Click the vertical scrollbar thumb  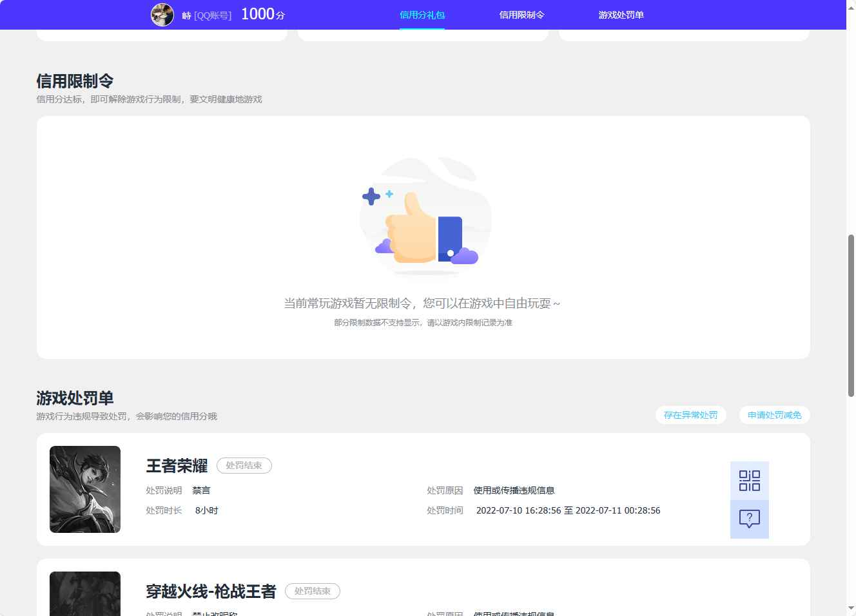851,316
